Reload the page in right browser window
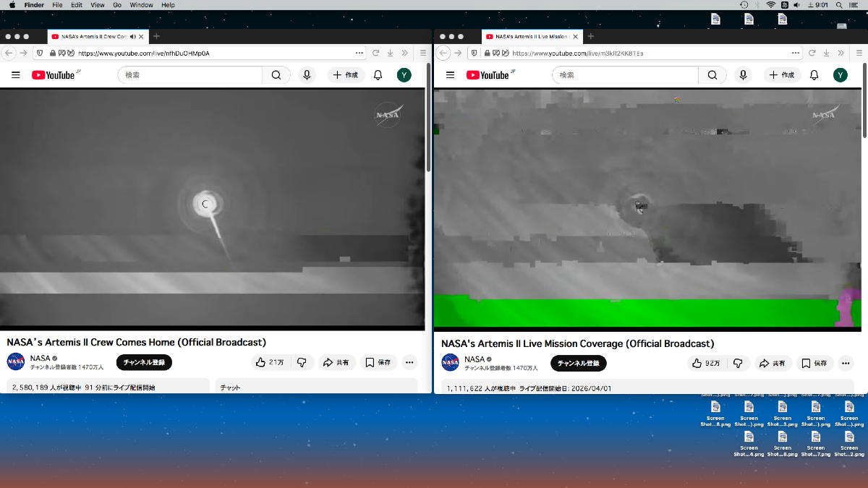868x488 pixels. 812,53
